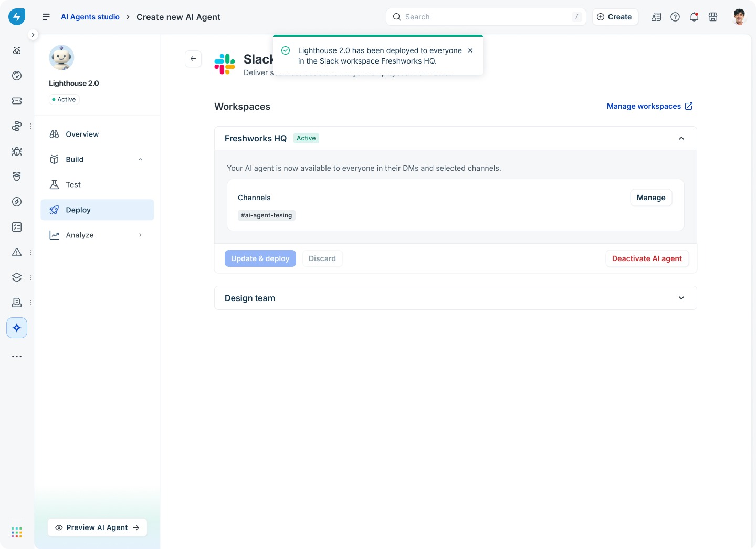Click Deactivate AI agent button
756x549 pixels.
647,258
